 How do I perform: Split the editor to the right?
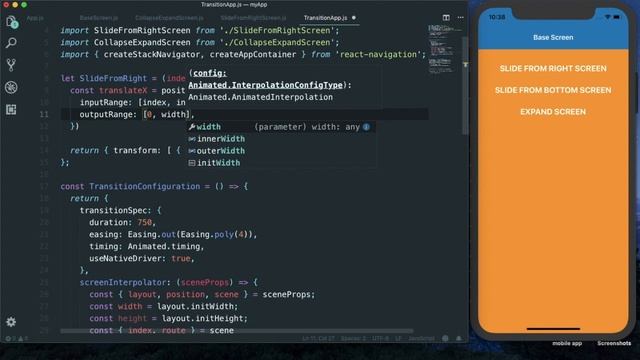click(x=446, y=18)
